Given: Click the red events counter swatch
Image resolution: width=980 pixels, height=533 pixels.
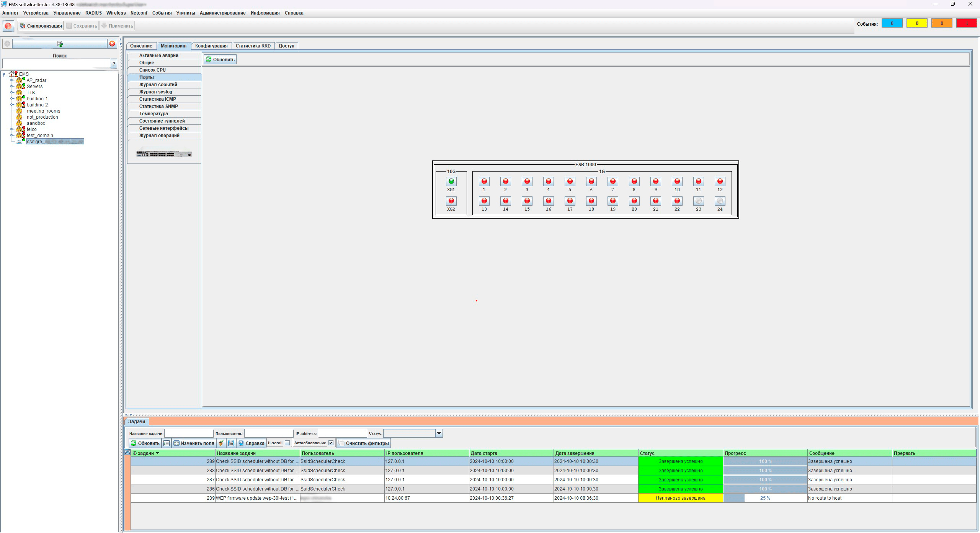Looking at the screenshot, I should click(966, 23).
